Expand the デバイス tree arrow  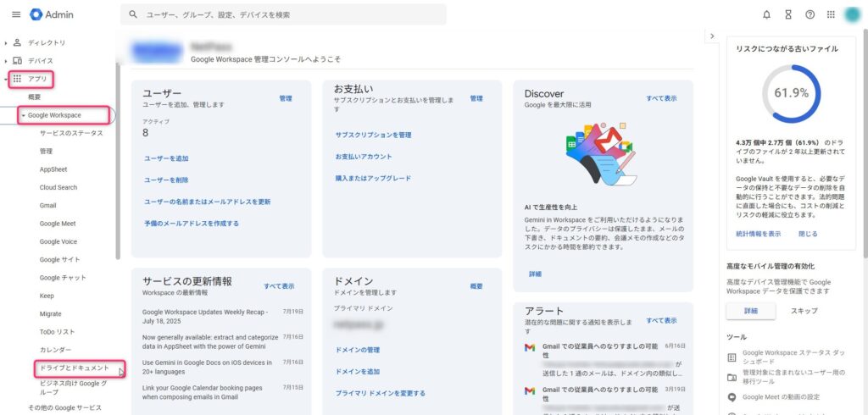point(6,61)
